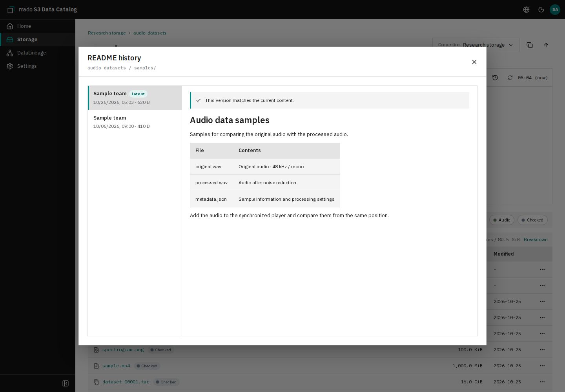Open audio-datasets breadcrumb link

pos(150,33)
